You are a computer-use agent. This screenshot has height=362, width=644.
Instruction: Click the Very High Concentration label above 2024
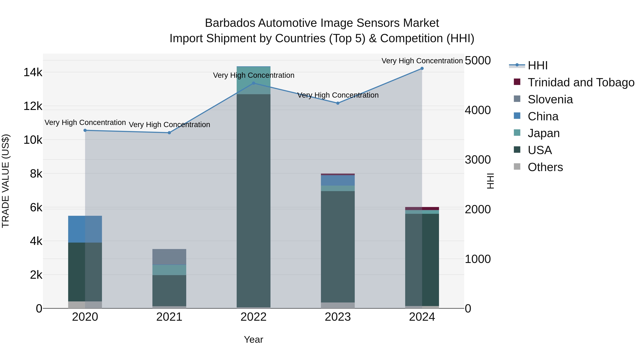tap(422, 61)
